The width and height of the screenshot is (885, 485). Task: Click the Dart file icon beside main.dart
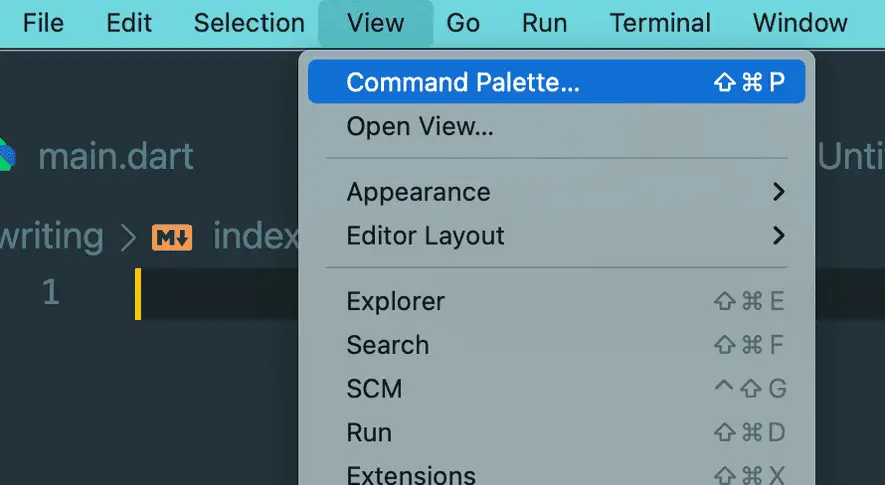tap(7, 155)
